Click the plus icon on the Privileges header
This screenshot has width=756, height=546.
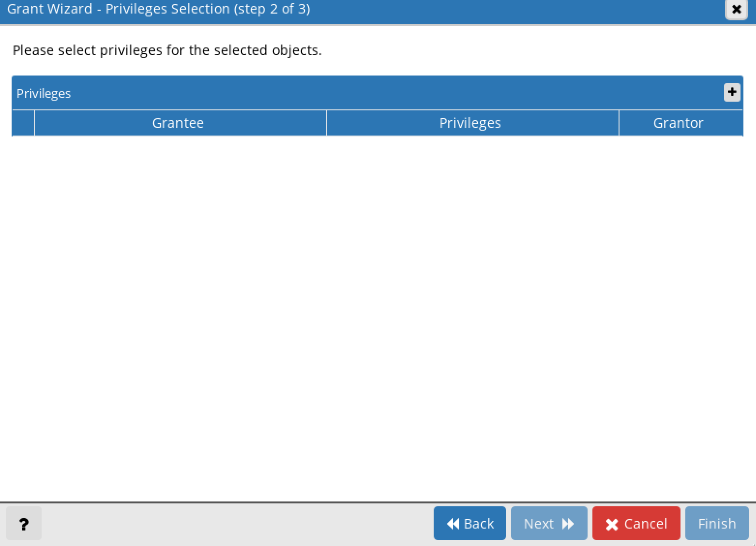[x=732, y=92]
